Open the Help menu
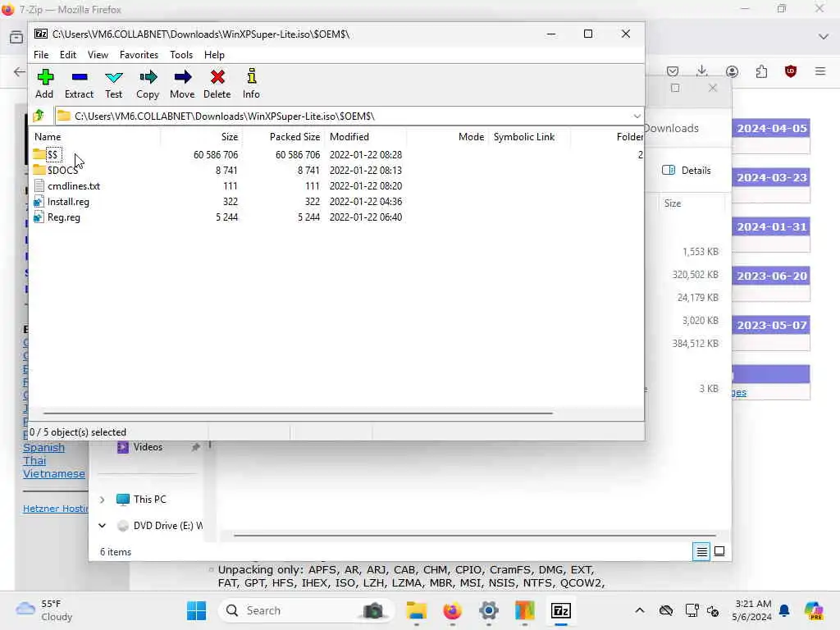Screen dimensions: 840x630 click(x=214, y=55)
